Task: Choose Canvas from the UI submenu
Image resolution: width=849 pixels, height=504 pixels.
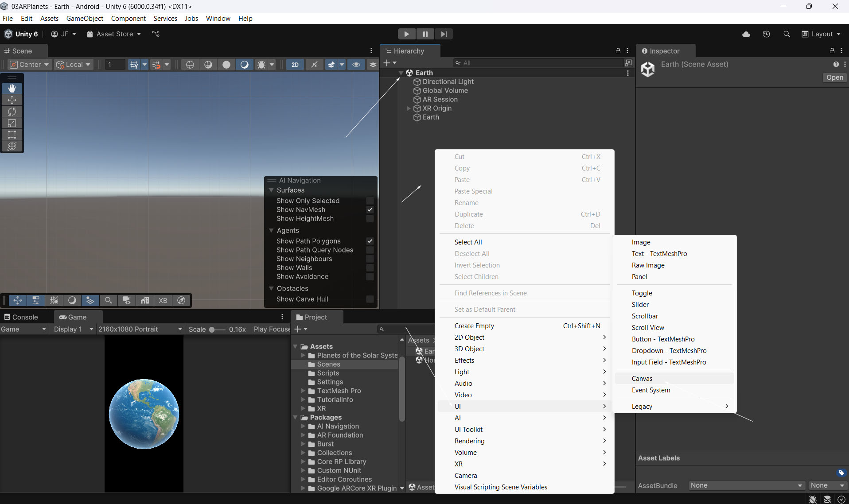Action: point(642,379)
